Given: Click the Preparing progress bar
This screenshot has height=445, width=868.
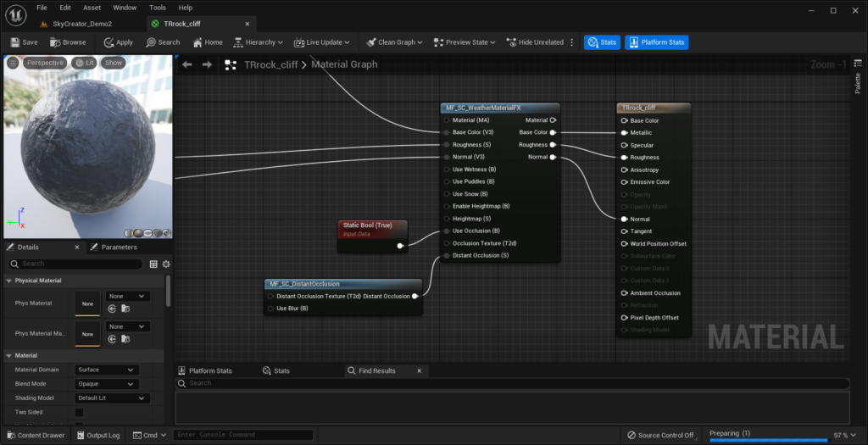Looking at the screenshot, I should (769, 440).
